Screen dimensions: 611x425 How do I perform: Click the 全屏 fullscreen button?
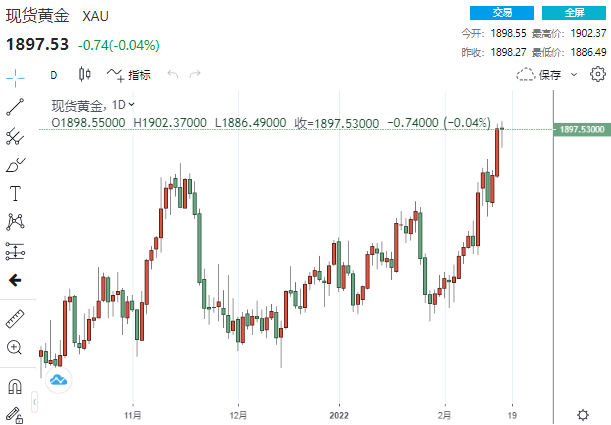tap(574, 13)
